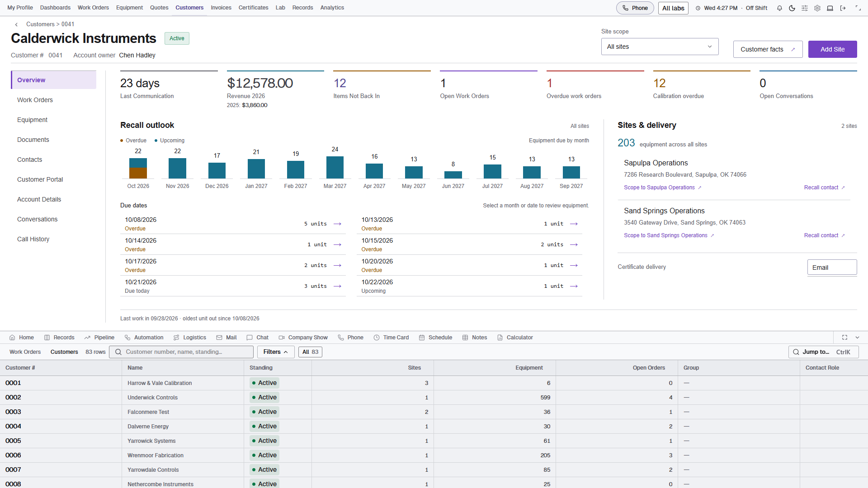Screen dimensions: 868x488
Task: Select Call History in the sidebar
Action: coord(53,239)
